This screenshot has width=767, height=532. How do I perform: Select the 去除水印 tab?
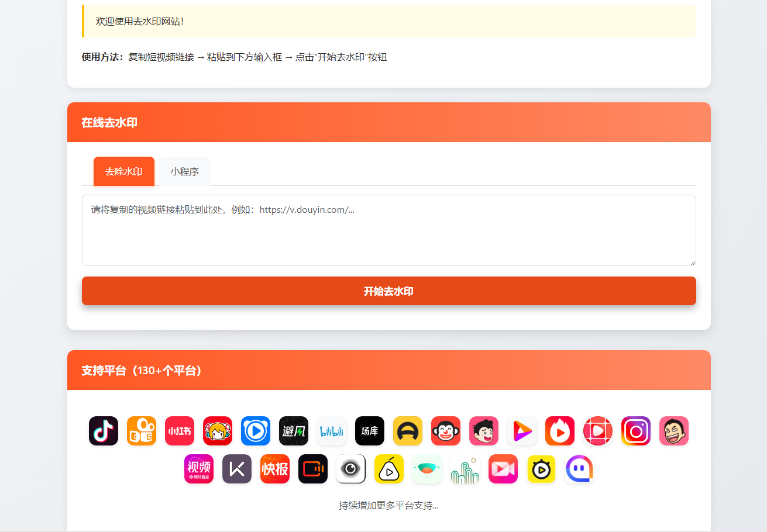click(123, 171)
